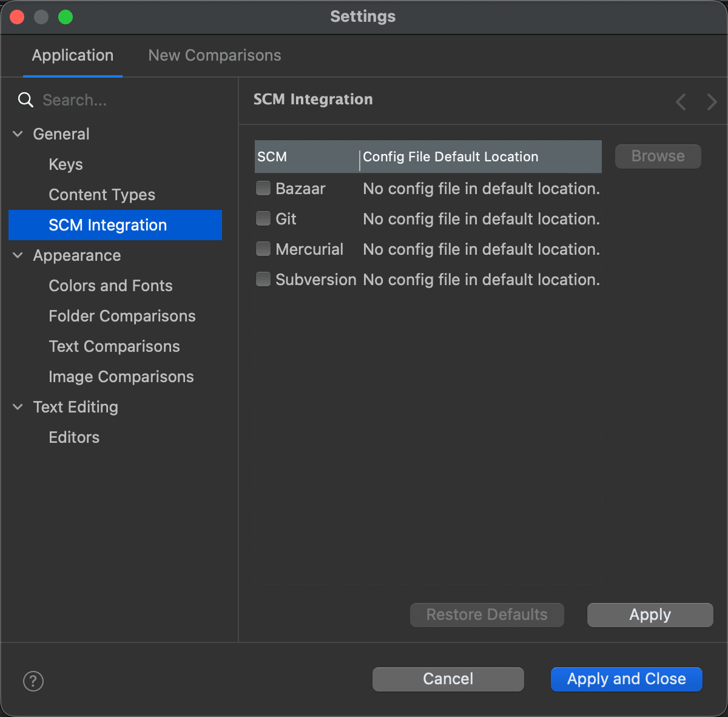Image resolution: width=728 pixels, height=717 pixels.
Task: Open Folder Comparisons settings
Action: pos(122,316)
